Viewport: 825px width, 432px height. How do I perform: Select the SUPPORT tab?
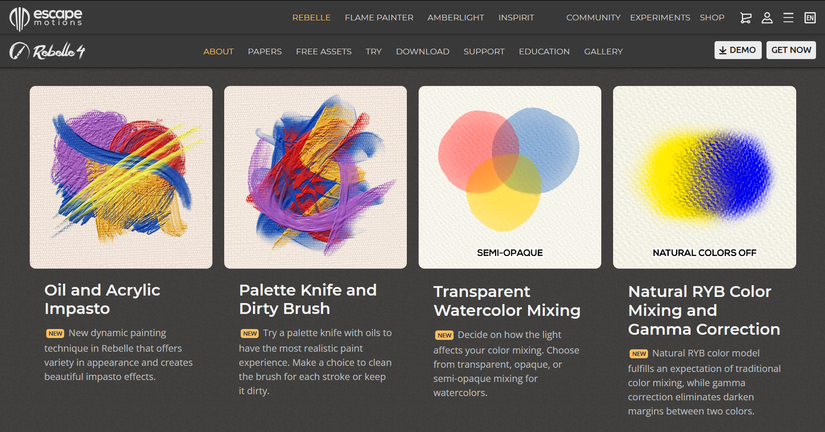point(484,52)
